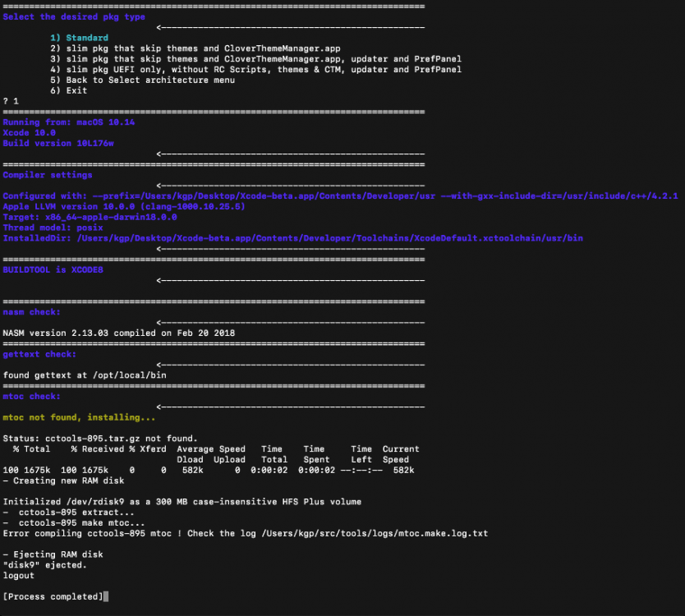
Task: Click '- Creating new RAM disk' line
Action: click(x=63, y=481)
